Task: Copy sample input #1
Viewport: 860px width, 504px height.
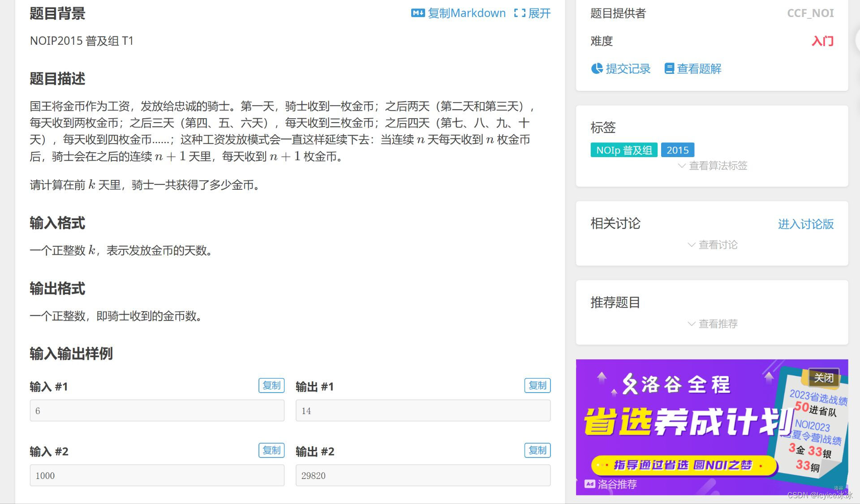Action: pyautogui.click(x=271, y=385)
